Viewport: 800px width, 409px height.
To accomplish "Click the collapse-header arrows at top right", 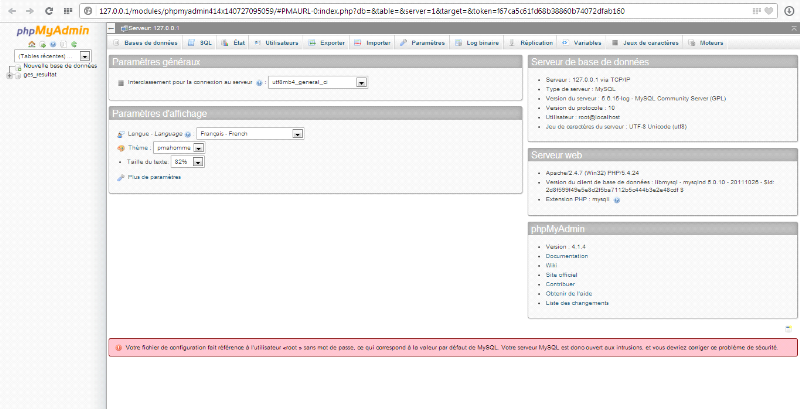I will coord(793,28).
